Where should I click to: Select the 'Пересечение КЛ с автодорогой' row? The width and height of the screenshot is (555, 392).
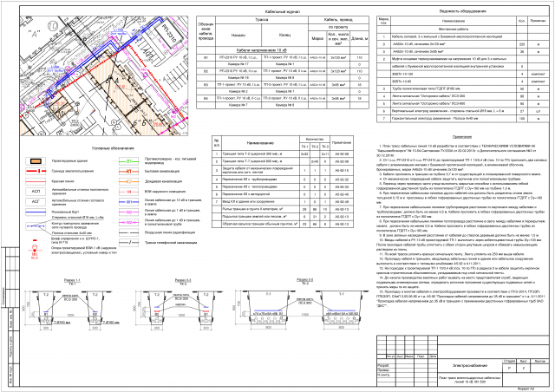click(282, 194)
